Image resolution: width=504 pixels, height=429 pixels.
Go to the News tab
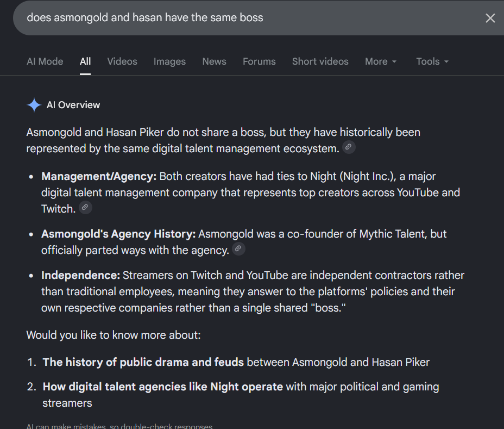pos(214,61)
